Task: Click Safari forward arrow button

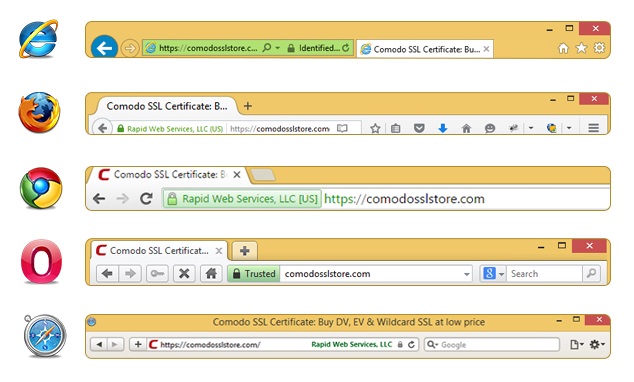Action: (x=115, y=344)
